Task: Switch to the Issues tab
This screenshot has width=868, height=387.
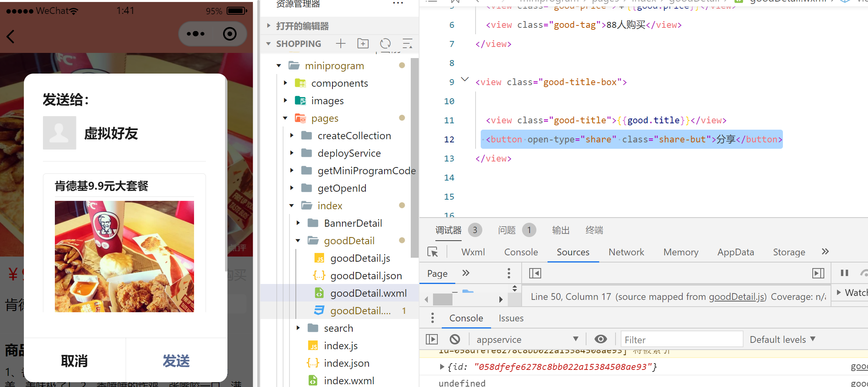Action: point(511,318)
